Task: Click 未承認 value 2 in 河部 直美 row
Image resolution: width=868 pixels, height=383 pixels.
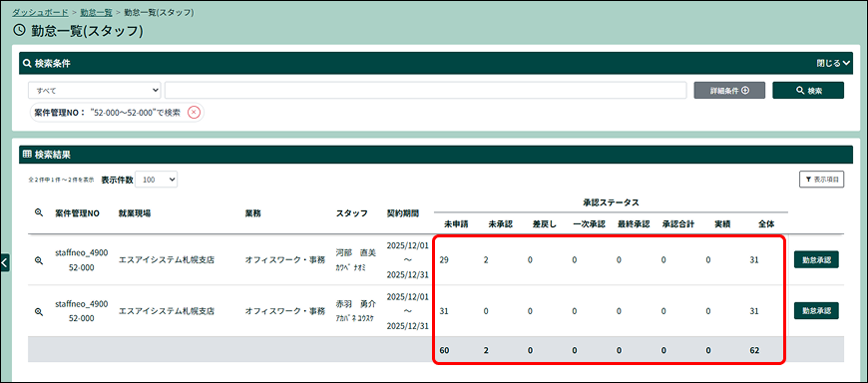Action: (486, 260)
